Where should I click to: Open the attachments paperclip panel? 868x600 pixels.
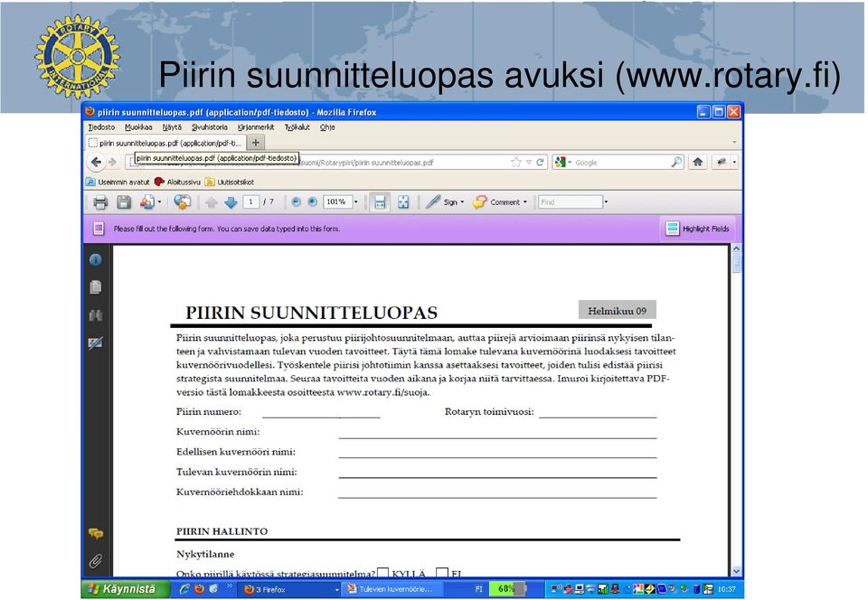[96, 561]
